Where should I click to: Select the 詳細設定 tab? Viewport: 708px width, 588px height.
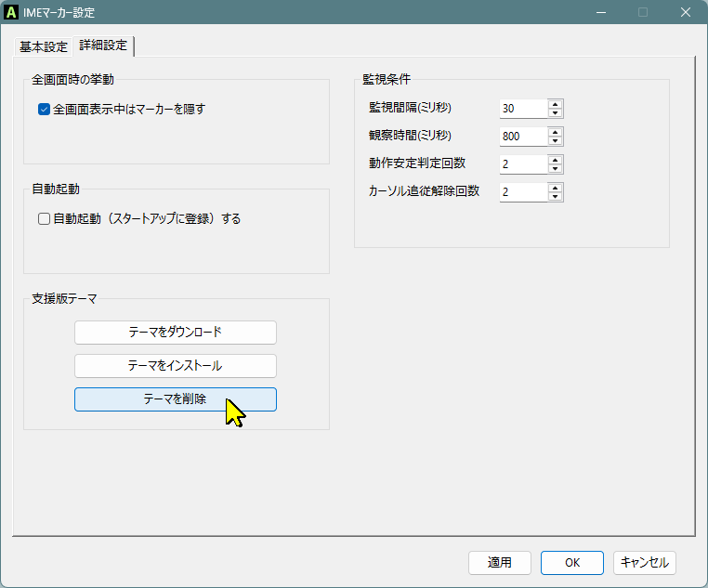pos(103,46)
